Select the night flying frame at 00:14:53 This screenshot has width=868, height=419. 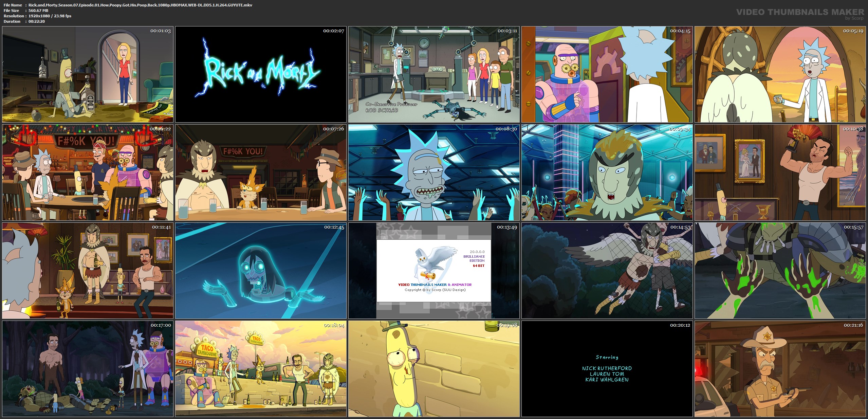click(607, 271)
